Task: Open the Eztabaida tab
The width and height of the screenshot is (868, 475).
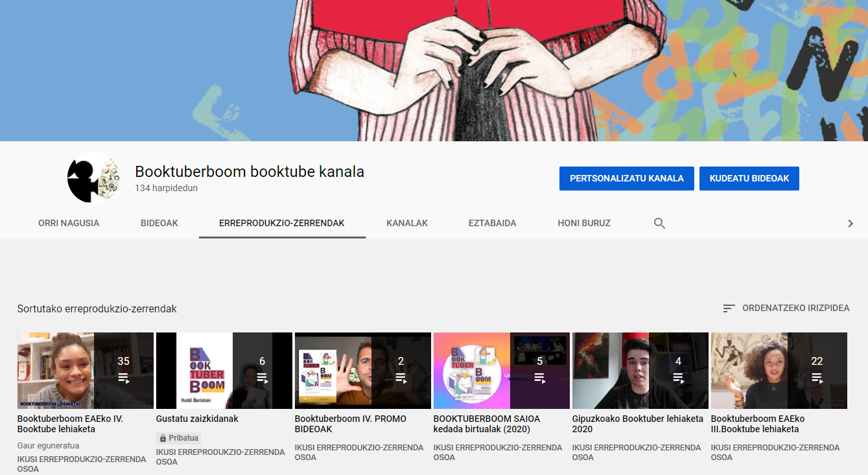Action: (x=493, y=223)
